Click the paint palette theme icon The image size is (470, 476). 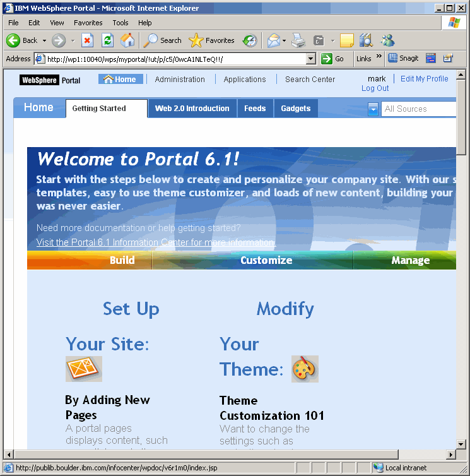click(305, 369)
